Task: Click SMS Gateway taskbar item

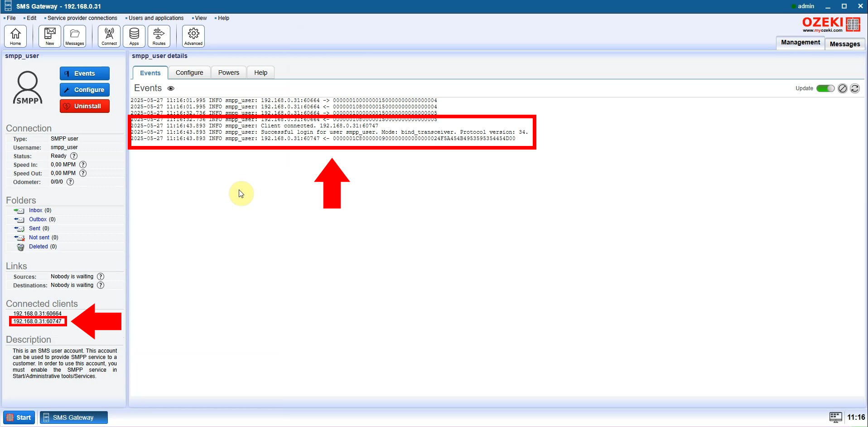Action: point(74,417)
